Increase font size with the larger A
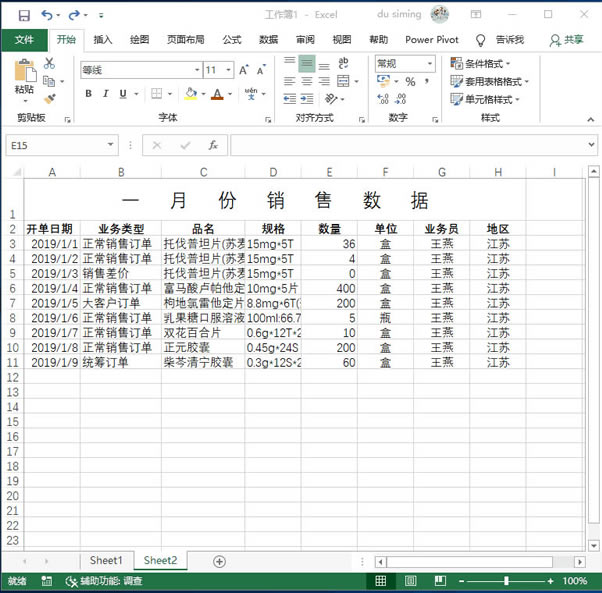This screenshot has height=593, width=602. [x=244, y=70]
